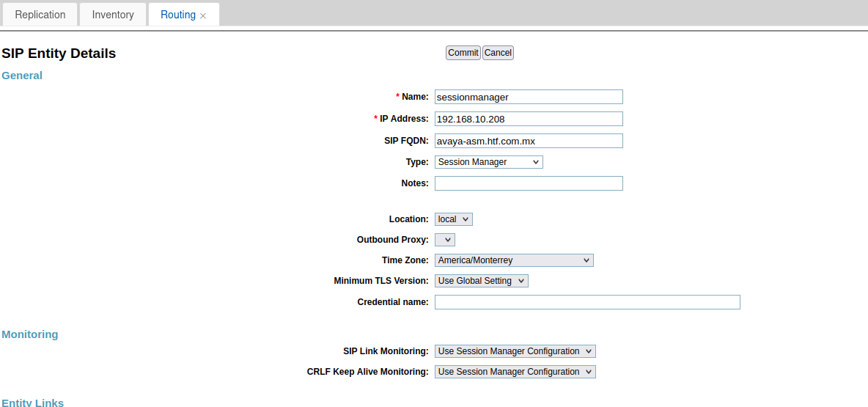The height and width of the screenshot is (407, 868).
Task: Click the SIP FQDN text field
Action: (x=529, y=141)
